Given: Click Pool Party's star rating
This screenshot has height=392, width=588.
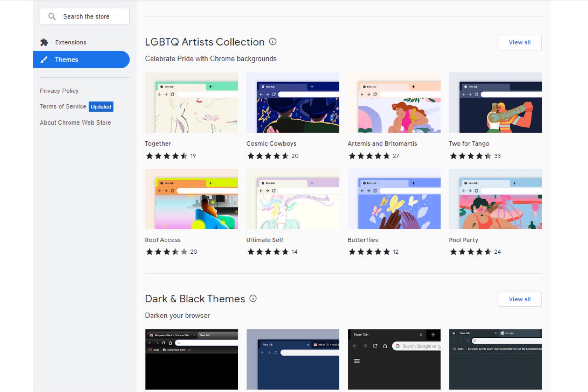Looking at the screenshot, I should (471, 252).
